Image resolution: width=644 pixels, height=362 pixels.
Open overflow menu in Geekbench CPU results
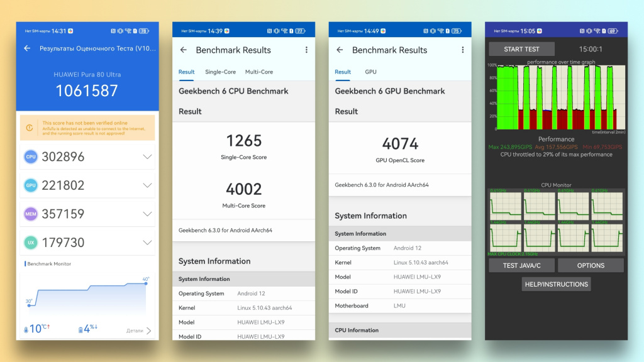(306, 50)
